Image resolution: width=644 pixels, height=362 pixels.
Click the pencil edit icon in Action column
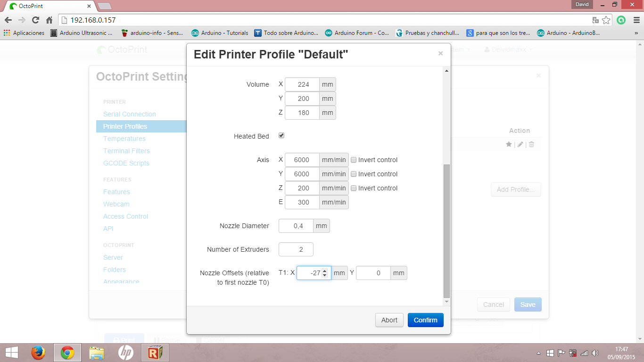520,144
